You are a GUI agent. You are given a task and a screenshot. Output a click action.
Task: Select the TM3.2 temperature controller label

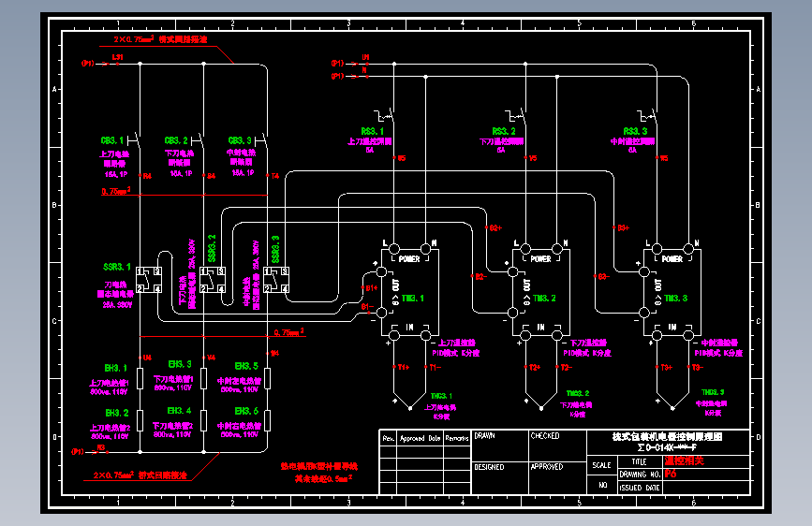pos(544,299)
